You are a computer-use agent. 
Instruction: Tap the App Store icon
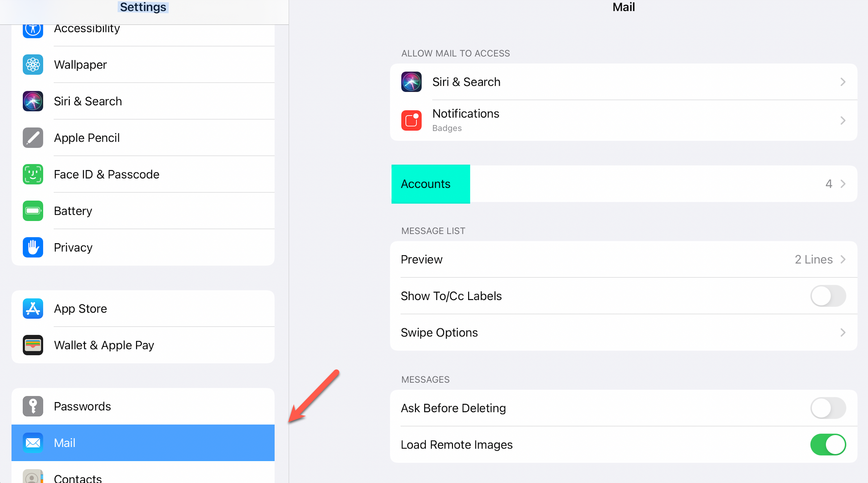(33, 308)
